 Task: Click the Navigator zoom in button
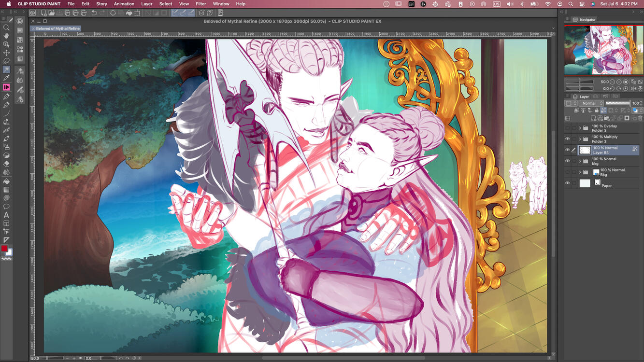click(x=619, y=82)
